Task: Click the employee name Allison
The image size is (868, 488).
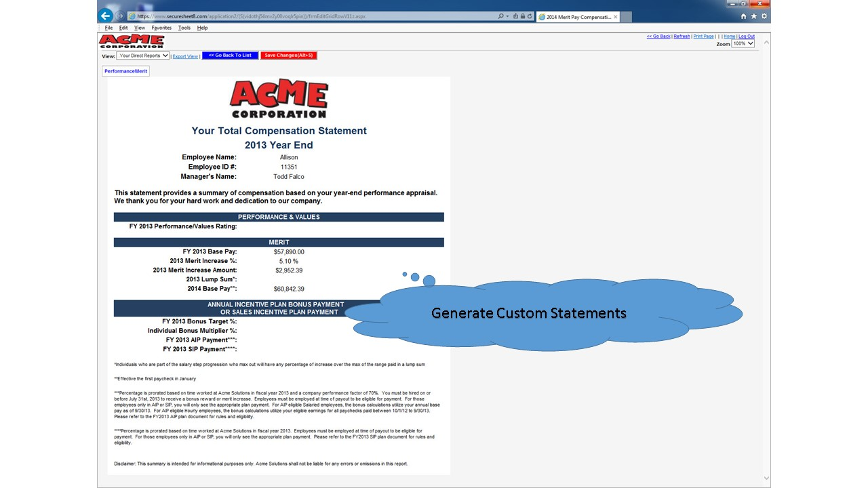Action: click(289, 157)
